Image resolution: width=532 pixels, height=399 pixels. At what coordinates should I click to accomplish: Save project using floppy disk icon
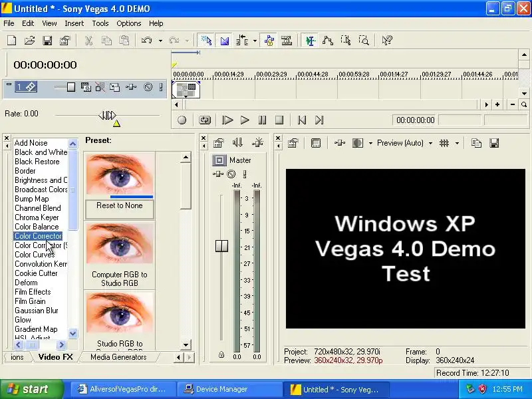click(x=47, y=41)
